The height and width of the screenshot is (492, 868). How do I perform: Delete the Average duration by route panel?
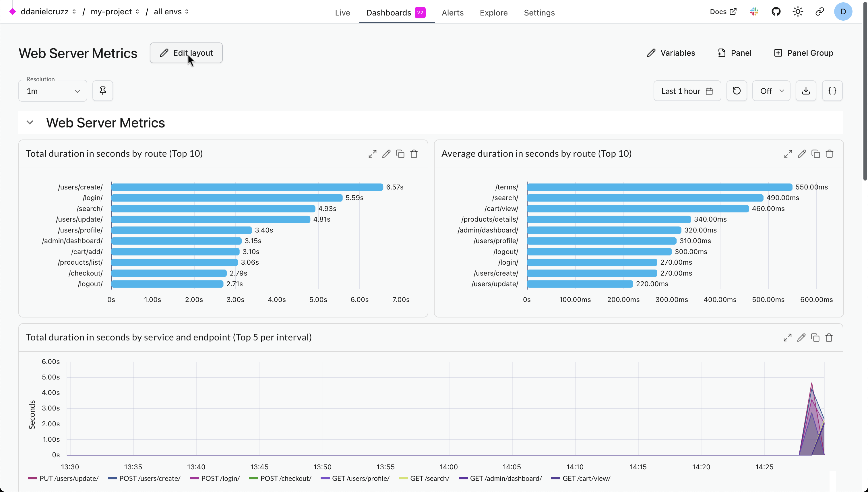tap(830, 154)
